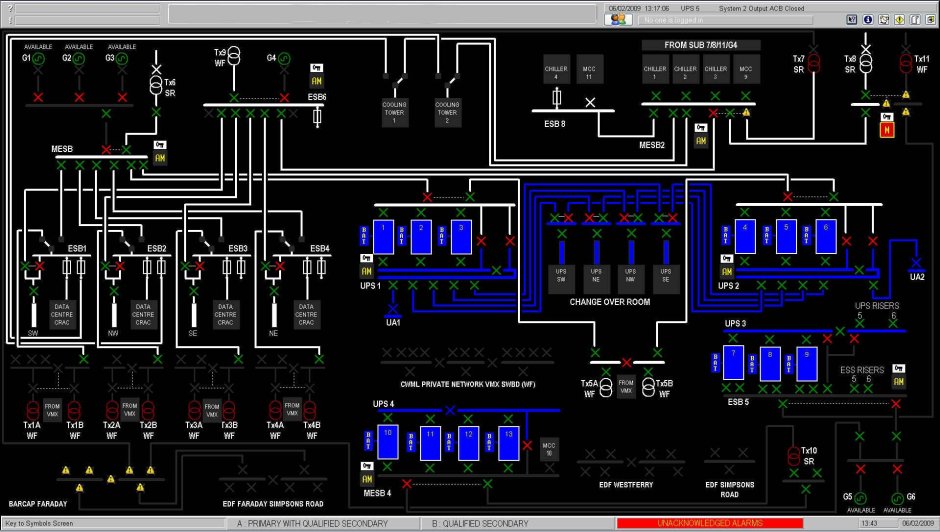940x532 pixels.
Task: Click 'B : QUALIFIED SECONDARY' status
Action: point(480,524)
